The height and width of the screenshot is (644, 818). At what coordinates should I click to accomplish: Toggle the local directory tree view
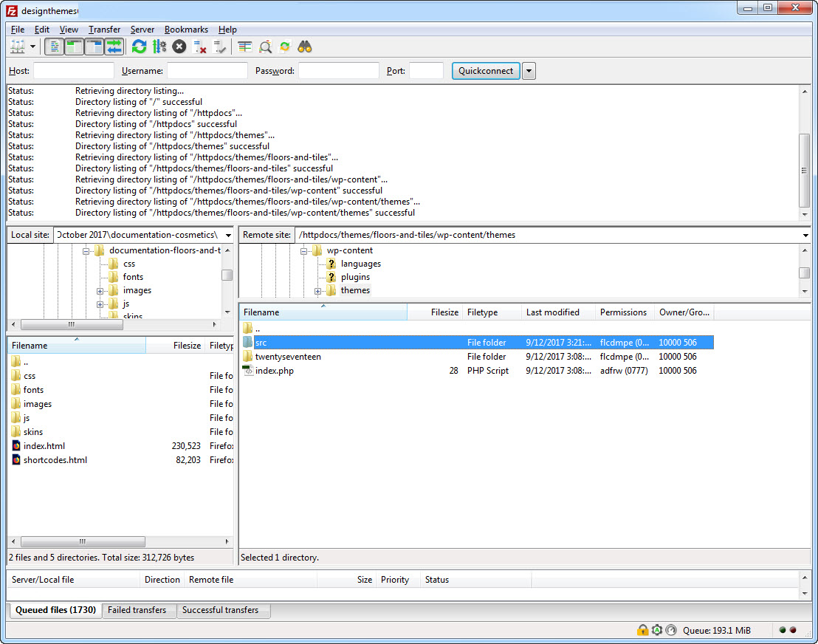click(75, 47)
